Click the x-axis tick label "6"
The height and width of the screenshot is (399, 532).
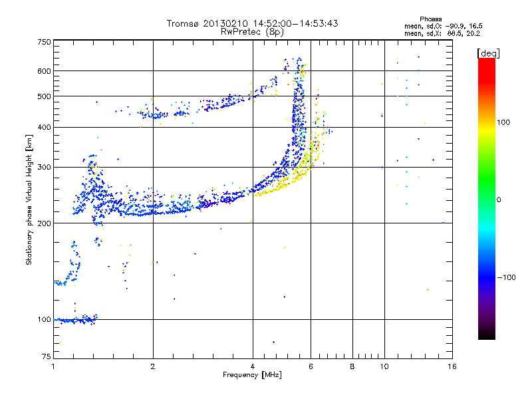[311, 366]
